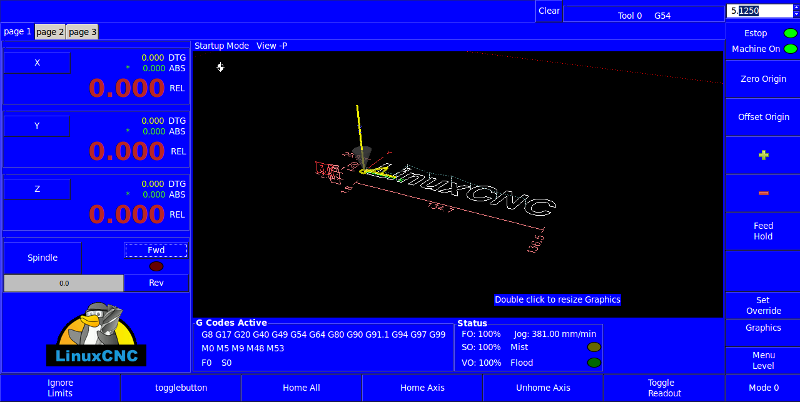
Task: Toggle Feed Hold
Action: point(763,231)
